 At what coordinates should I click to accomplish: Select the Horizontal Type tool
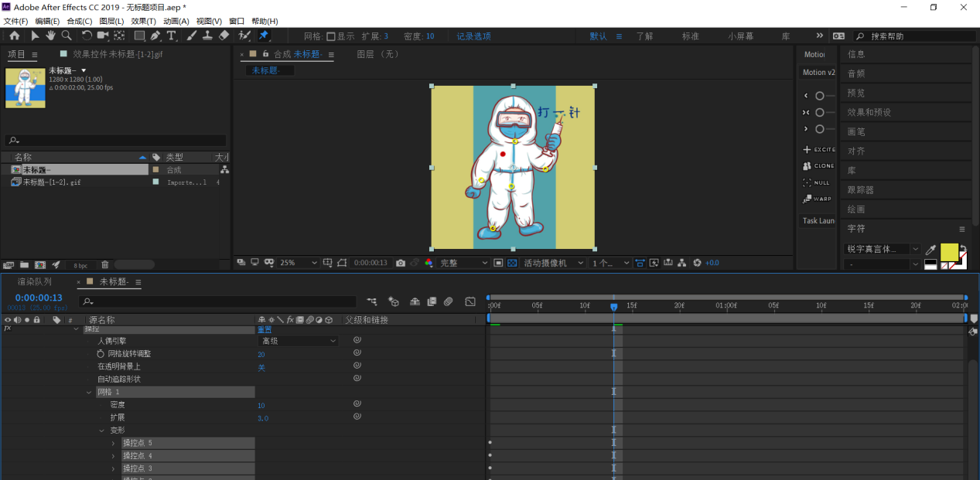click(x=172, y=36)
